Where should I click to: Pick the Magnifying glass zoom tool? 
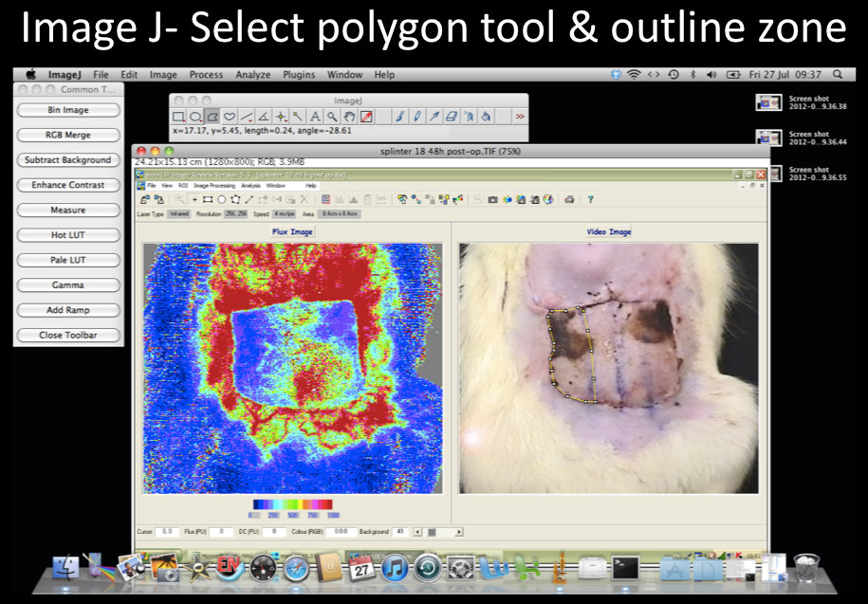[332, 117]
